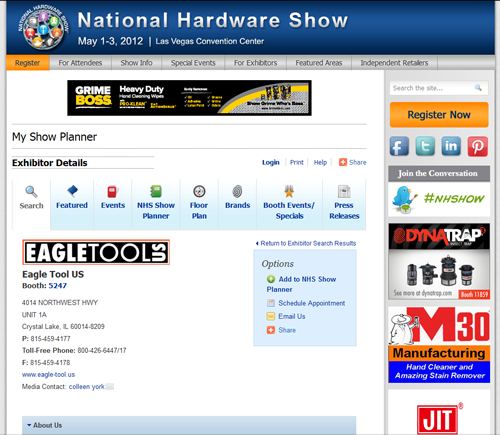The width and height of the screenshot is (500, 435).
Task: Click the green plus Add to Planner icon
Action: pyautogui.click(x=271, y=279)
